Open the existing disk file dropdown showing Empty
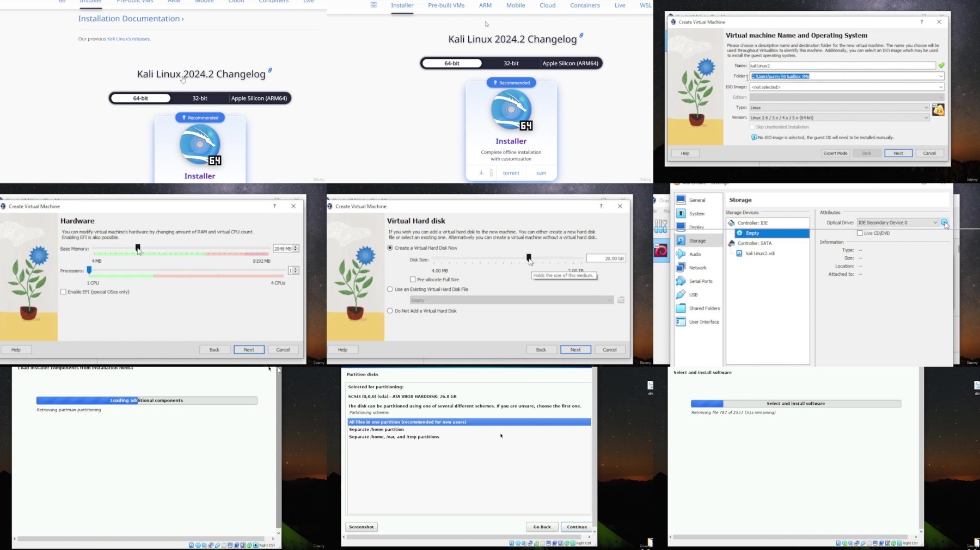This screenshot has width=980, height=550. click(x=512, y=300)
